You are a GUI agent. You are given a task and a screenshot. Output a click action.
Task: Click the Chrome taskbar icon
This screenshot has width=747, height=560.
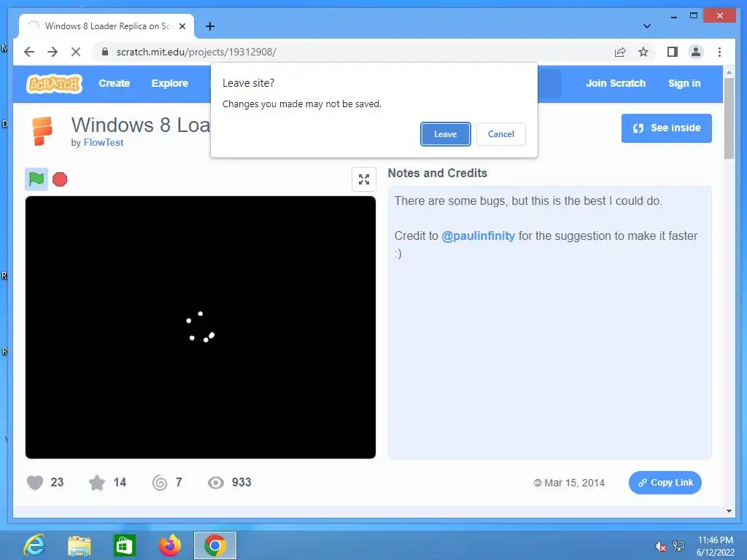pyautogui.click(x=215, y=545)
